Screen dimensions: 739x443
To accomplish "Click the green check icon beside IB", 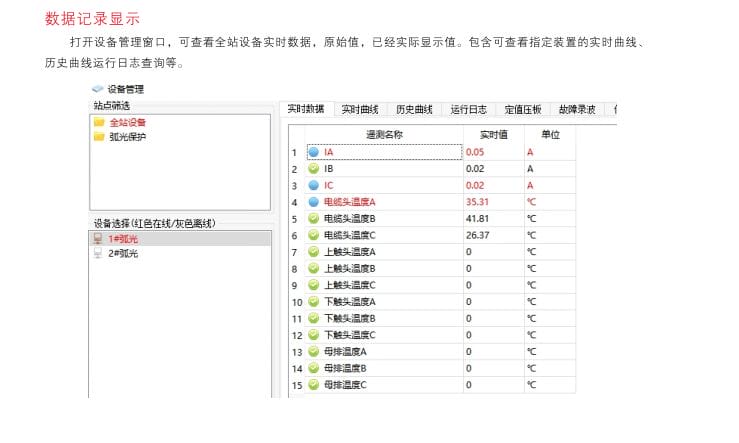I will pos(313,169).
